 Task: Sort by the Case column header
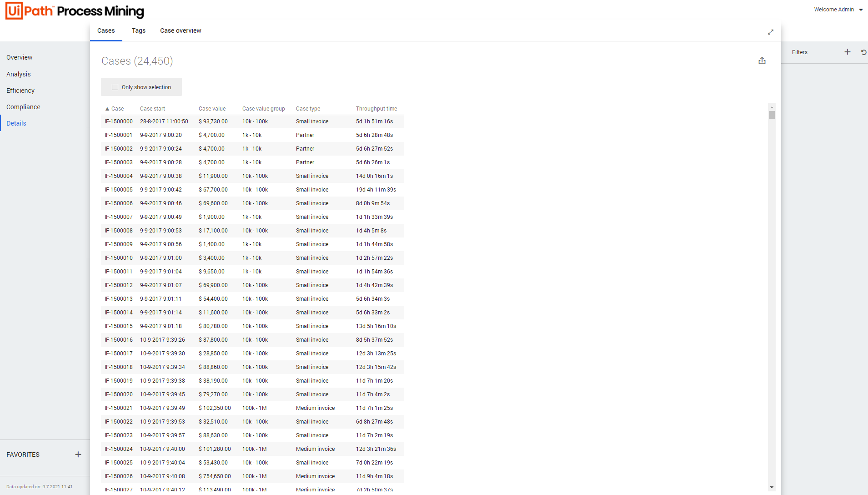coord(117,109)
